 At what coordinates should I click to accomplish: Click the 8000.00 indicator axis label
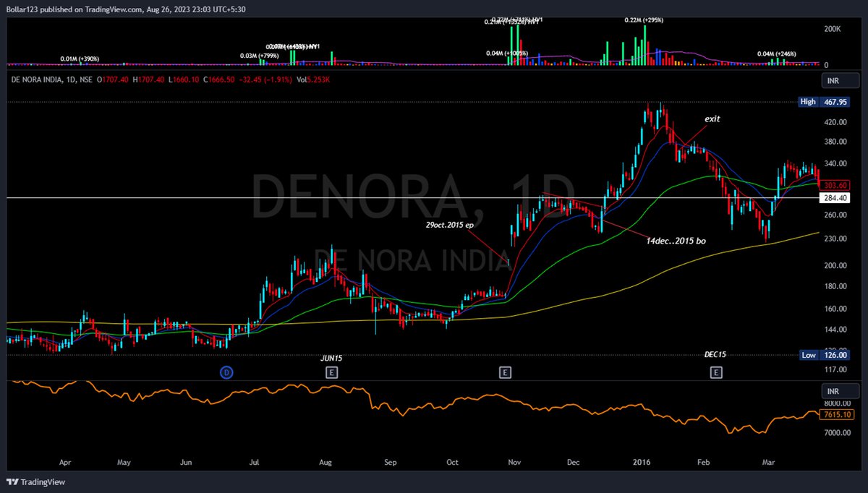[x=838, y=403]
